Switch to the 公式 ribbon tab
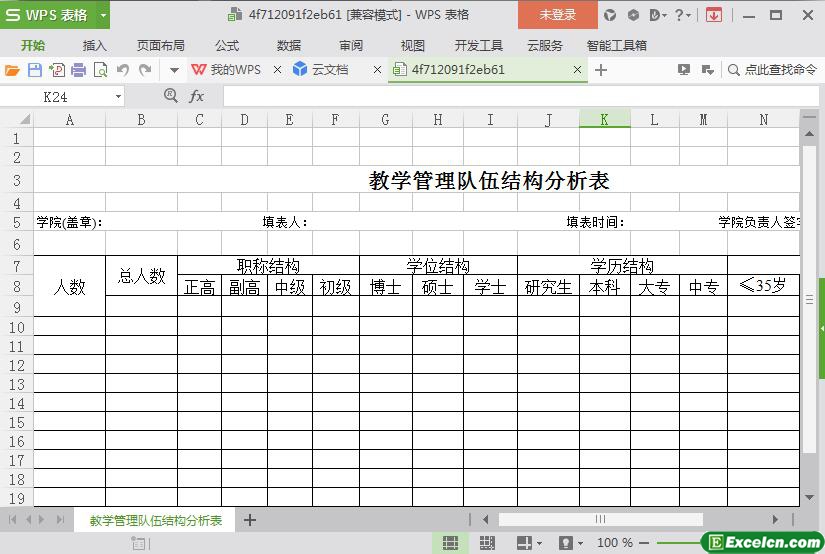825x554 pixels. [x=227, y=46]
